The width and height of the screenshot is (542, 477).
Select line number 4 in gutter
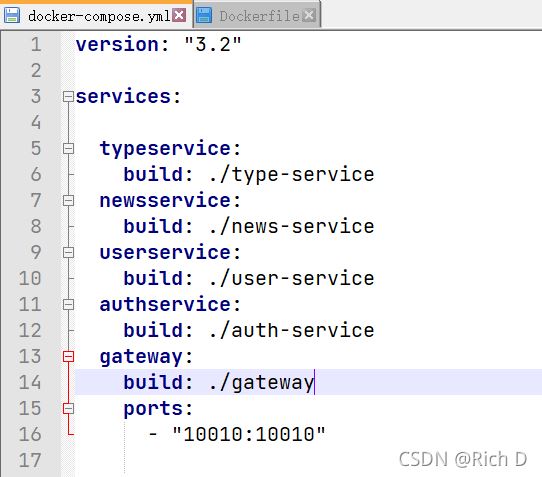(x=36, y=122)
